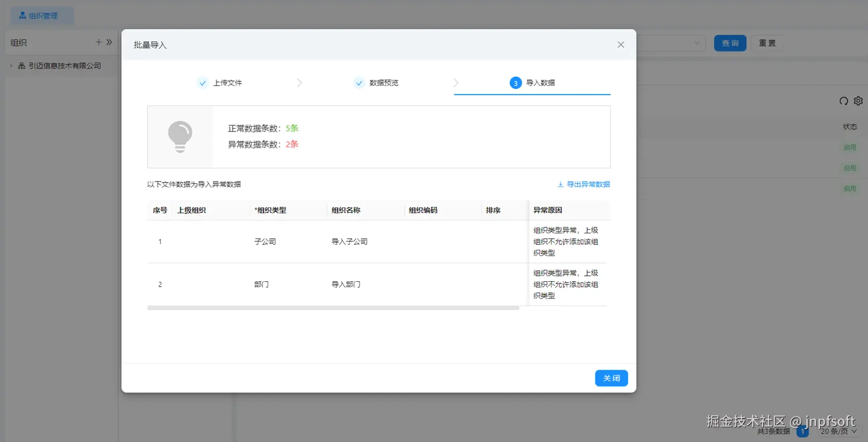Click the settings gear icon above the table
This screenshot has height=442, width=868.
858,101
